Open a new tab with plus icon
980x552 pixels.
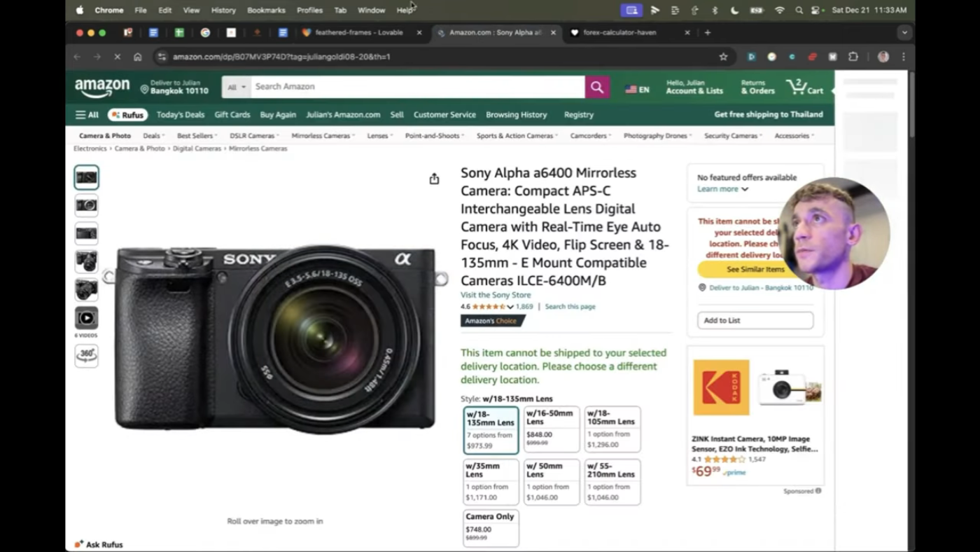click(708, 32)
